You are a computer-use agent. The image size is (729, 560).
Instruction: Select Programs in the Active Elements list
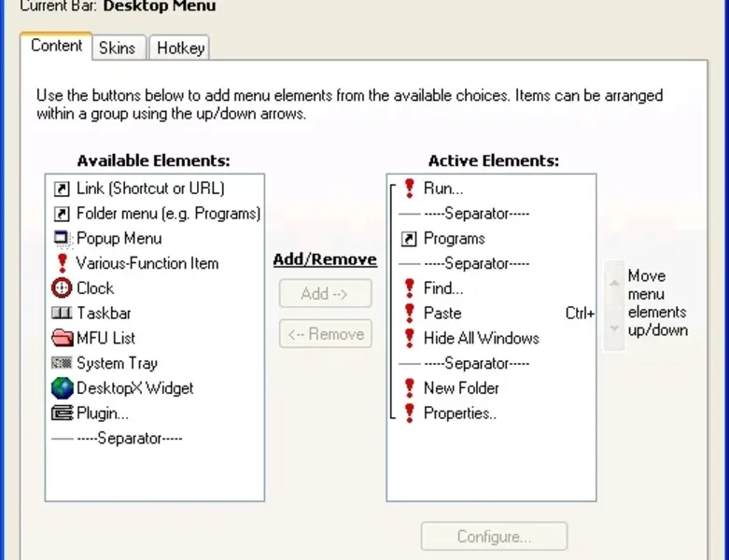pyautogui.click(x=454, y=239)
